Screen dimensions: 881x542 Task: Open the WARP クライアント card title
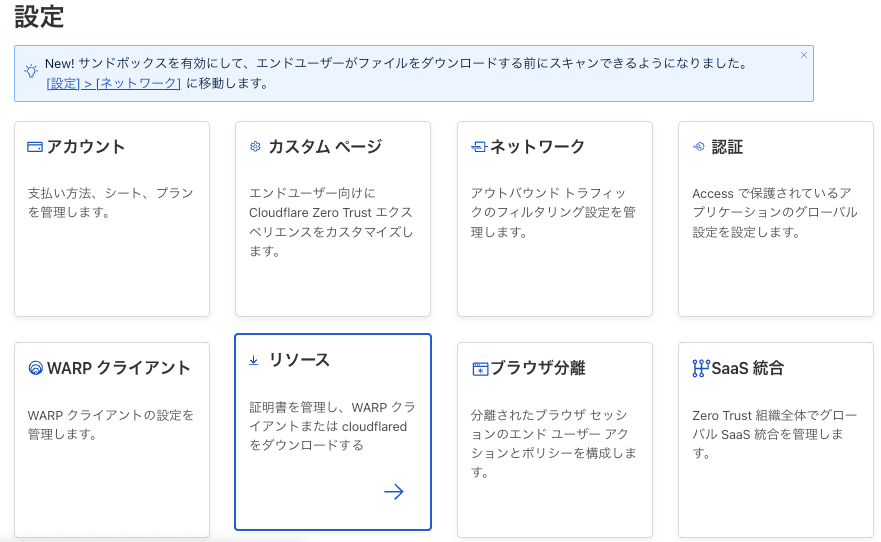click(x=119, y=368)
